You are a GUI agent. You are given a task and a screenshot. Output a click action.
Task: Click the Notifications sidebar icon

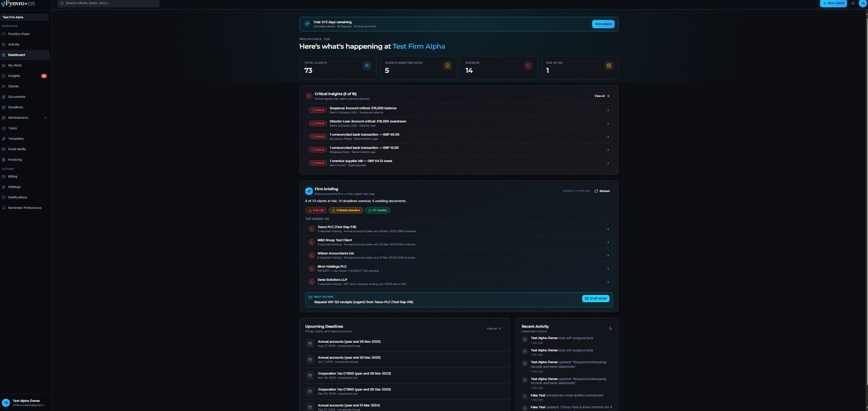coord(4,197)
